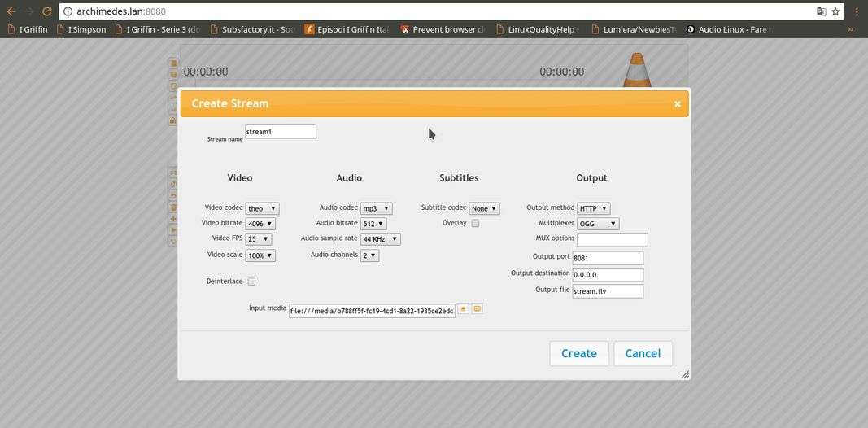
Task: Click the site info icon in the address bar
Action: (x=68, y=11)
